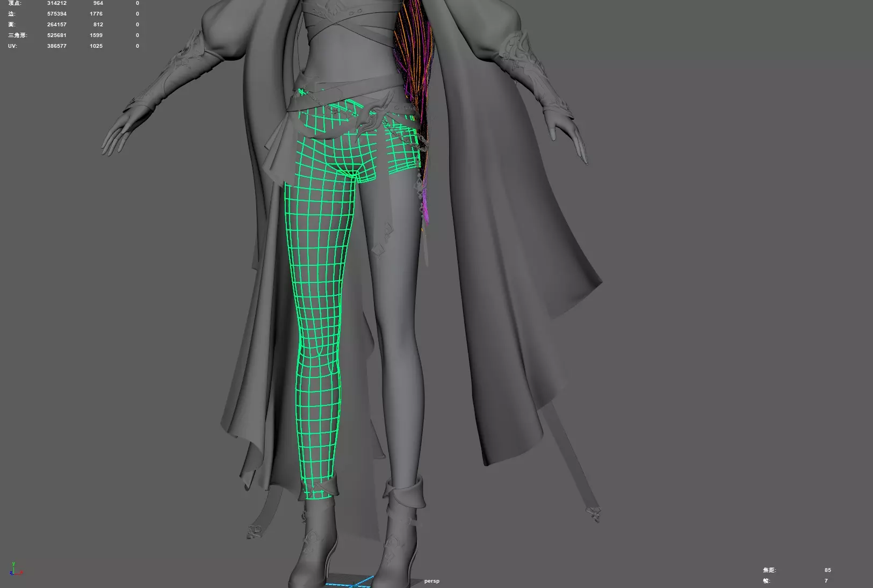873x588 pixels.
Task: Click the selected triangle count 1599
Action: point(96,35)
